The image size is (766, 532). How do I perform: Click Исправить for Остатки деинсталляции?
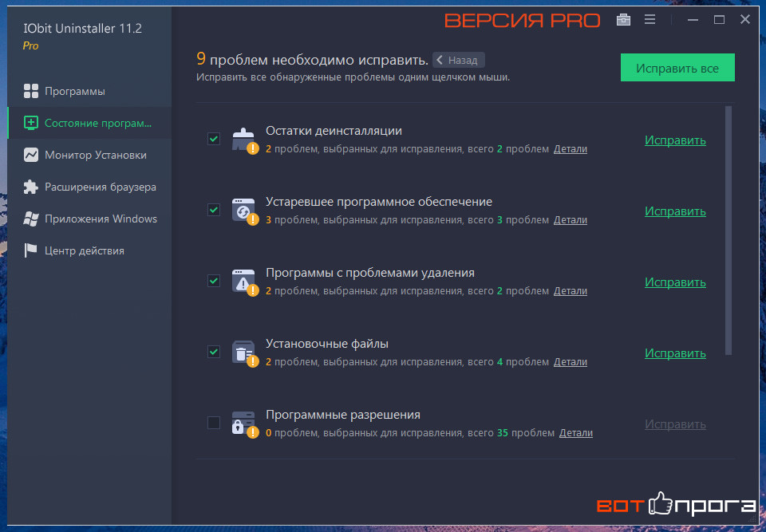(675, 140)
